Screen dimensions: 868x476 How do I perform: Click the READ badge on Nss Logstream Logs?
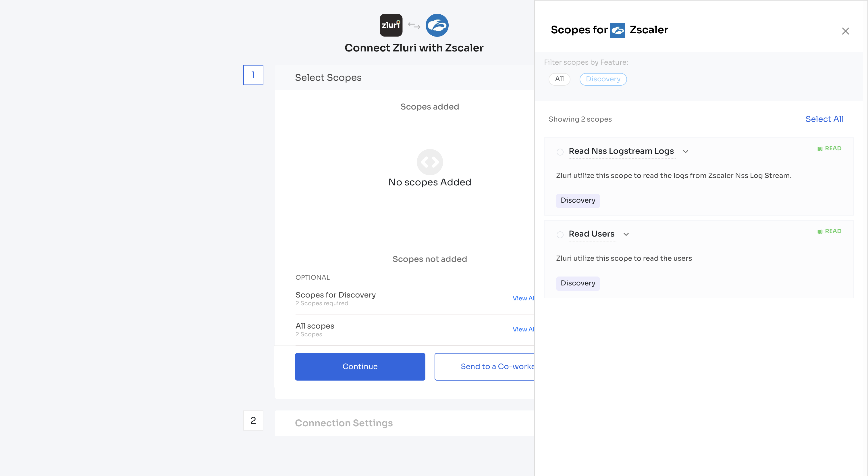coord(829,148)
